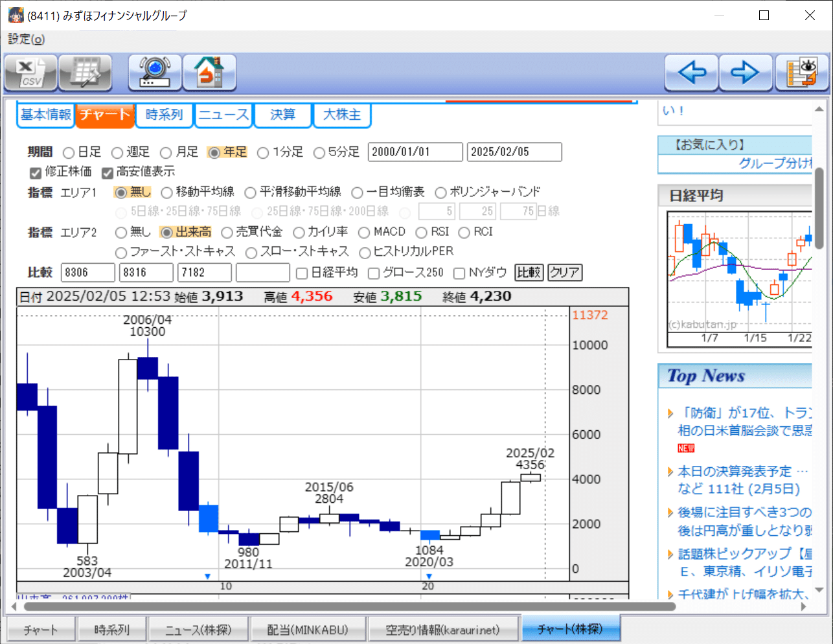Check the 日経平均 compare checkbox
The image size is (833, 644).
click(x=301, y=273)
